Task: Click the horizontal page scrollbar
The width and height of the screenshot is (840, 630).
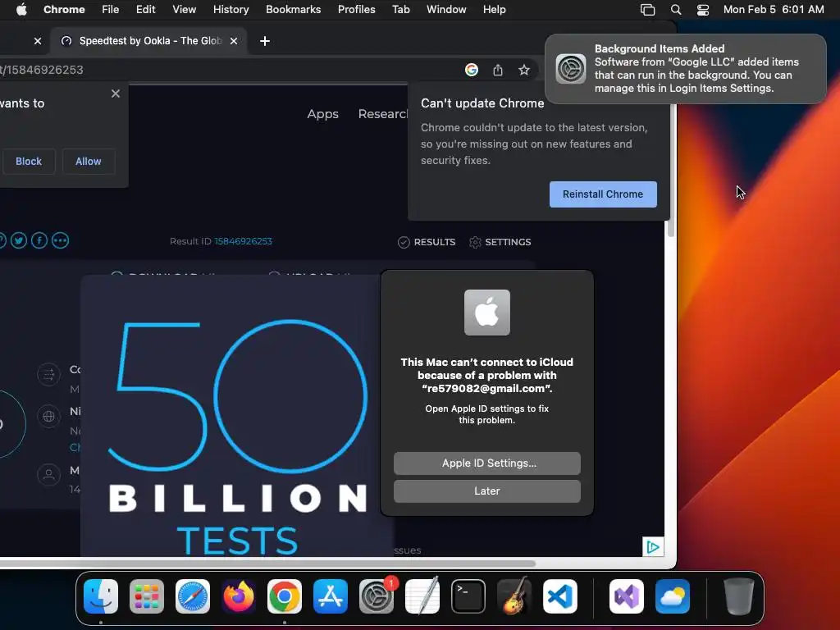Action: click(x=268, y=563)
